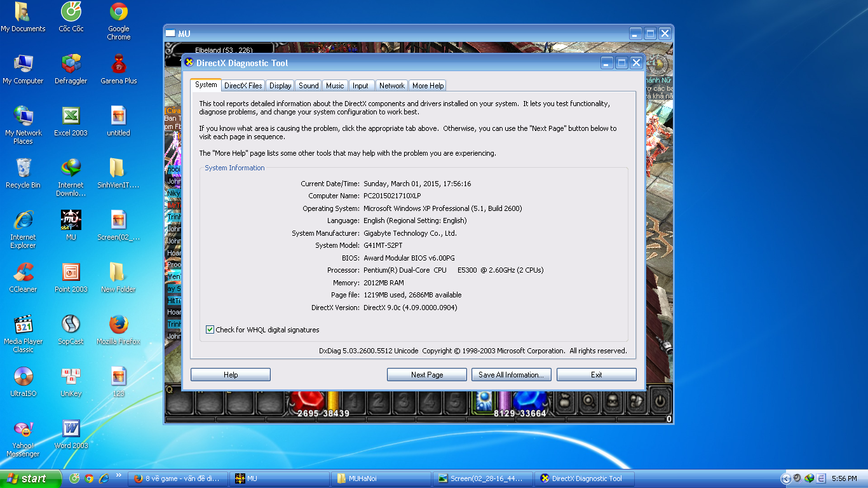Open the My Documents desktop icon
868x488 pixels.
23,17
